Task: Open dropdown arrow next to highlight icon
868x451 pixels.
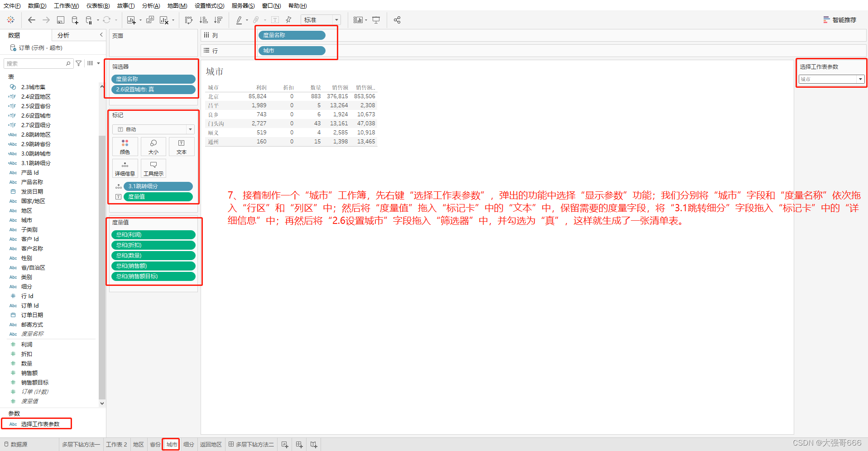Action: click(x=247, y=20)
